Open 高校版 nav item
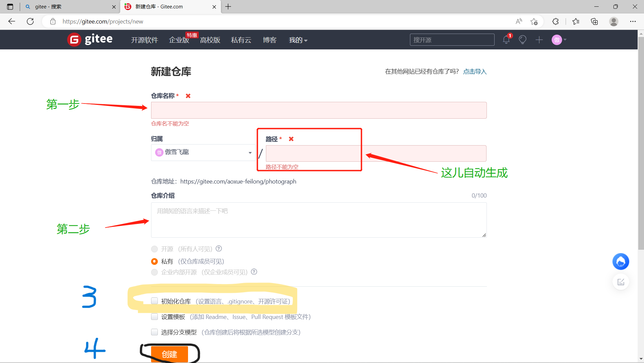The height and width of the screenshot is (363, 644). click(210, 40)
